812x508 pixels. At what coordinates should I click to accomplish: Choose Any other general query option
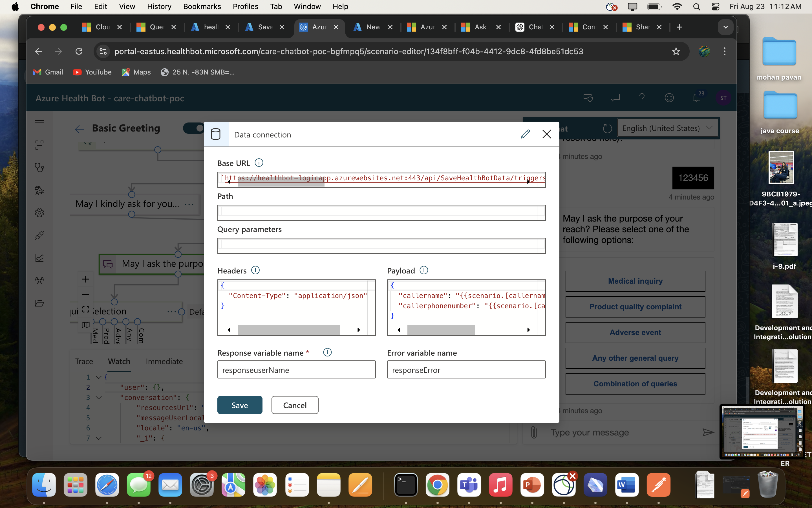point(635,358)
